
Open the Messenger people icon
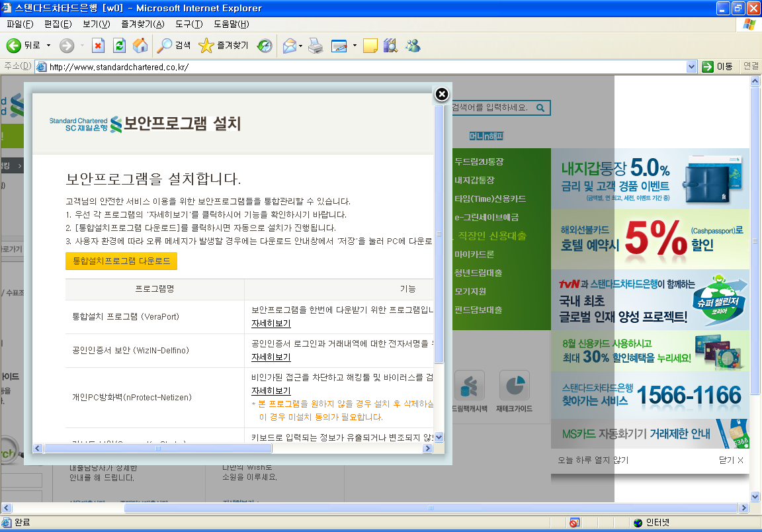coord(413,46)
